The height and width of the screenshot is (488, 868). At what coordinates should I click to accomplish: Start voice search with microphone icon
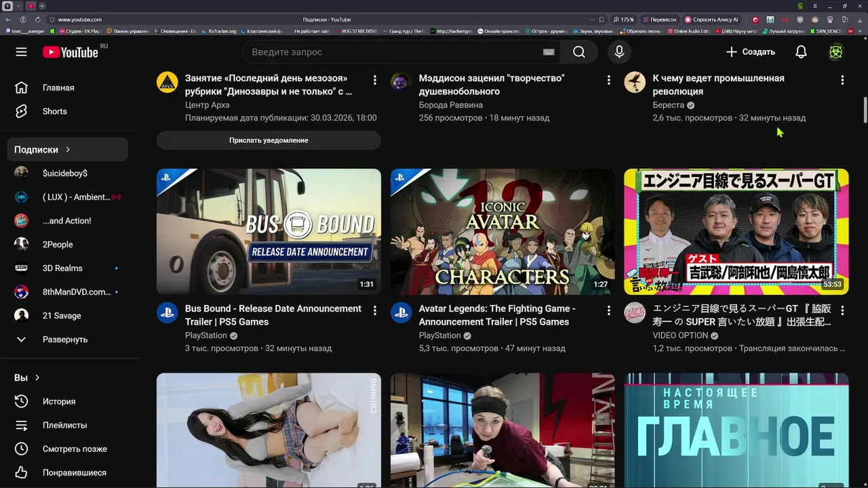point(619,52)
